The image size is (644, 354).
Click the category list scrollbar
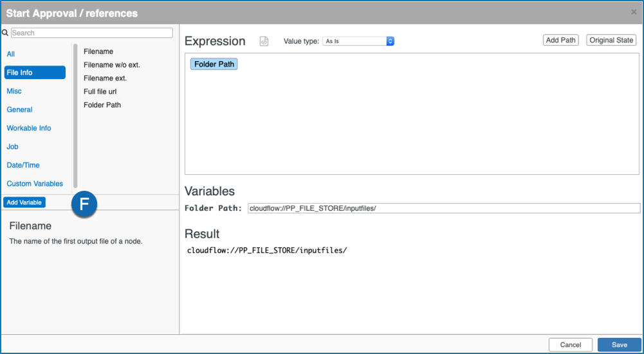pyautogui.click(x=75, y=116)
